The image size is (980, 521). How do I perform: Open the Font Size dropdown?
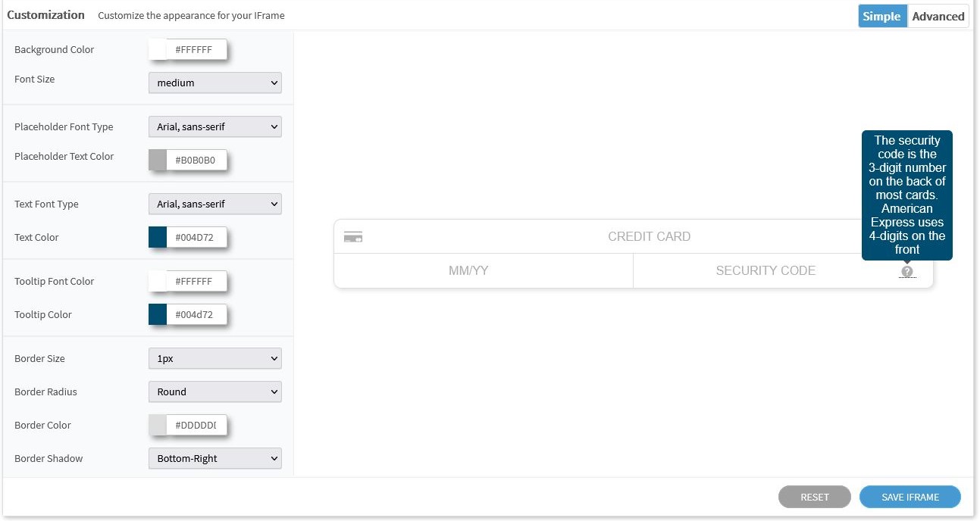click(214, 83)
